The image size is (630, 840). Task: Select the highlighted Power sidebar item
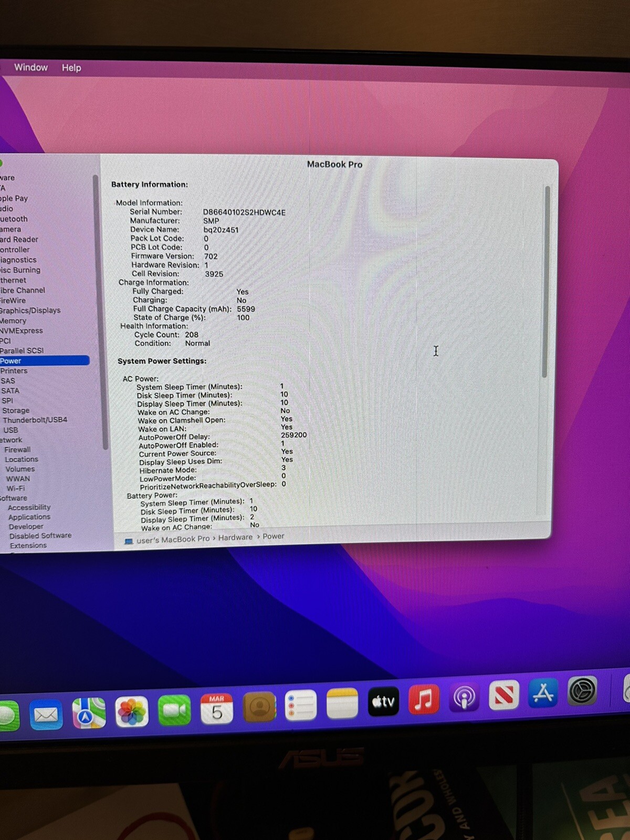45,361
